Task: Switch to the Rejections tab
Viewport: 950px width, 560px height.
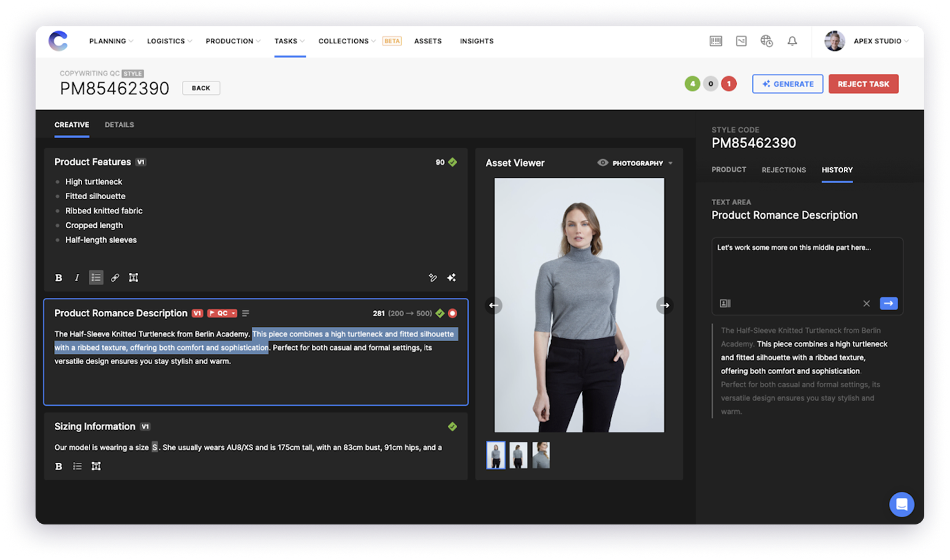Action: pos(784,170)
